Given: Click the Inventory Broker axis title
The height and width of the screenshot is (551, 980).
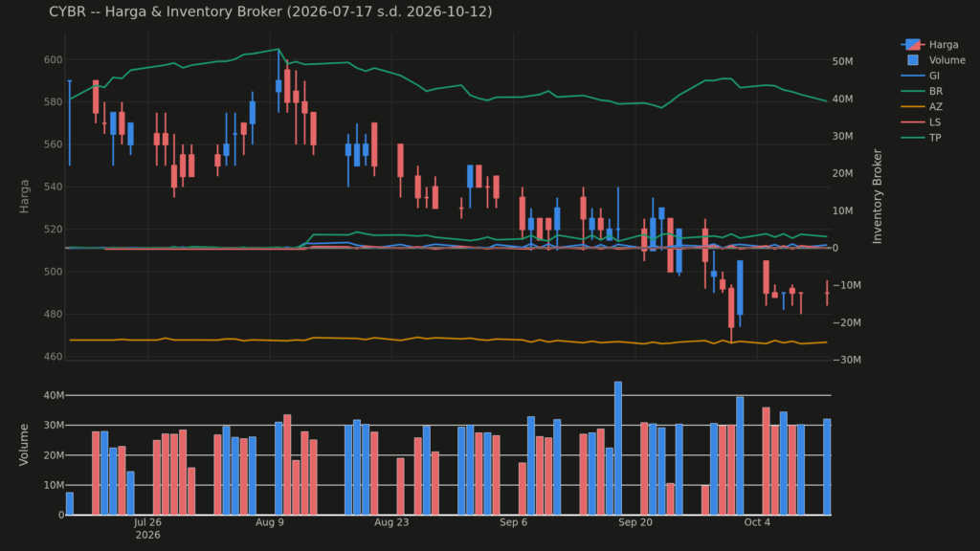Looking at the screenshot, I should pyautogui.click(x=878, y=196).
